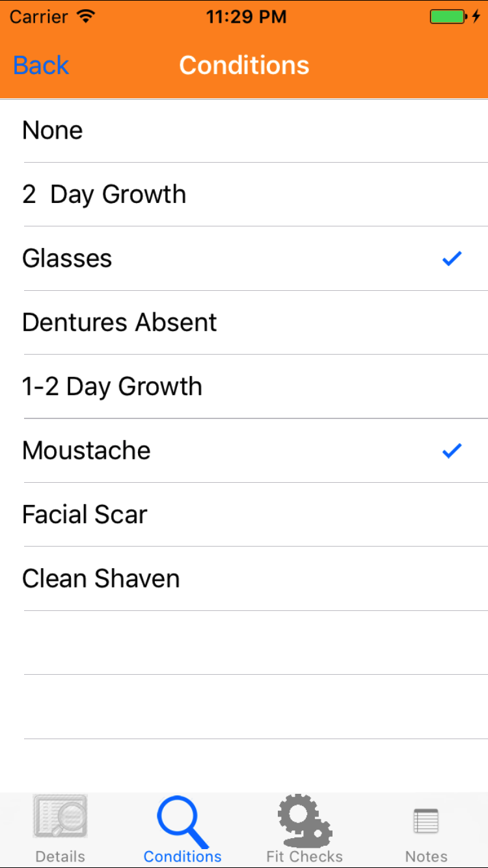Switch to the Notes tab label
The height and width of the screenshot is (868, 488).
click(426, 856)
